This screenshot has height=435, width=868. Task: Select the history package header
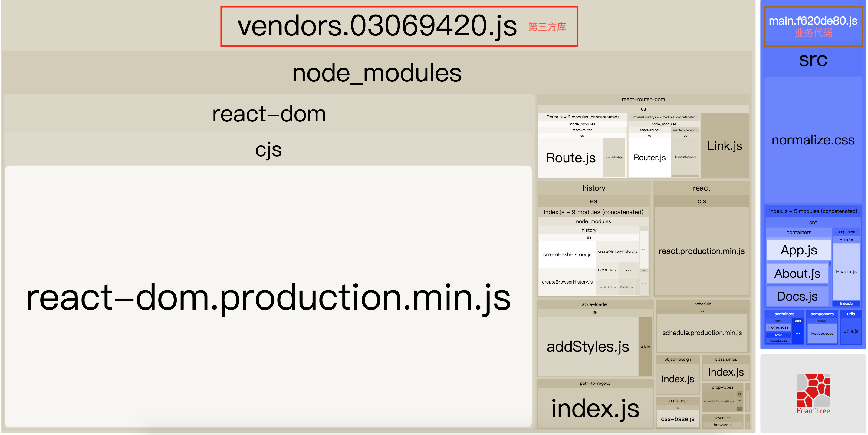(x=593, y=188)
